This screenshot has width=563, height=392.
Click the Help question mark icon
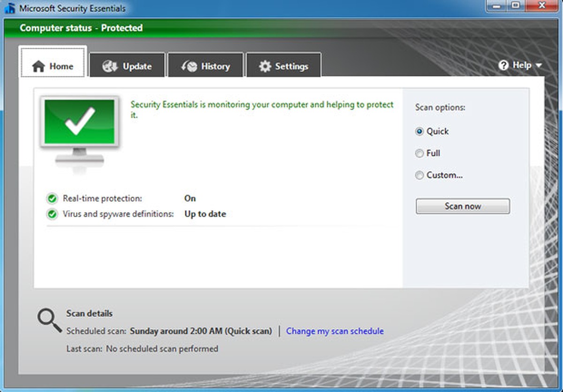[503, 66]
